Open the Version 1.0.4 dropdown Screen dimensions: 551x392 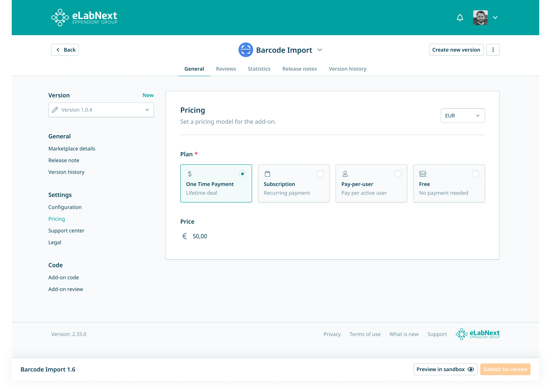[101, 110]
